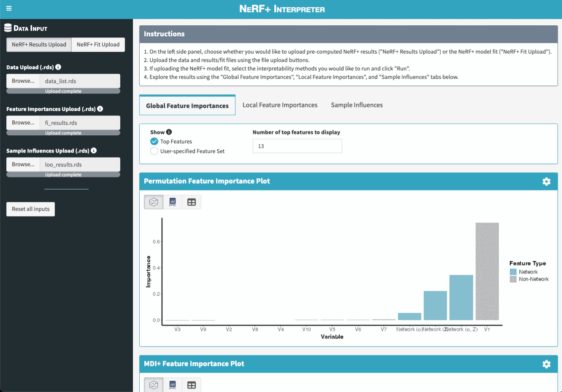
Task: Select the NeRF+ Fit Upload mode
Action: coord(98,44)
